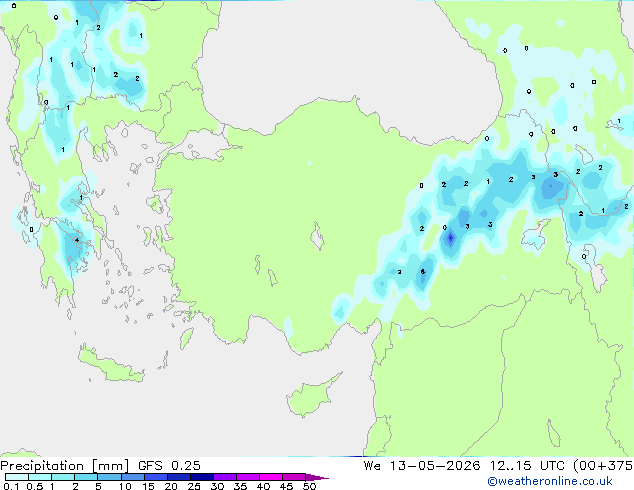Click the precipitation value '4' over Greece

click(x=77, y=240)
